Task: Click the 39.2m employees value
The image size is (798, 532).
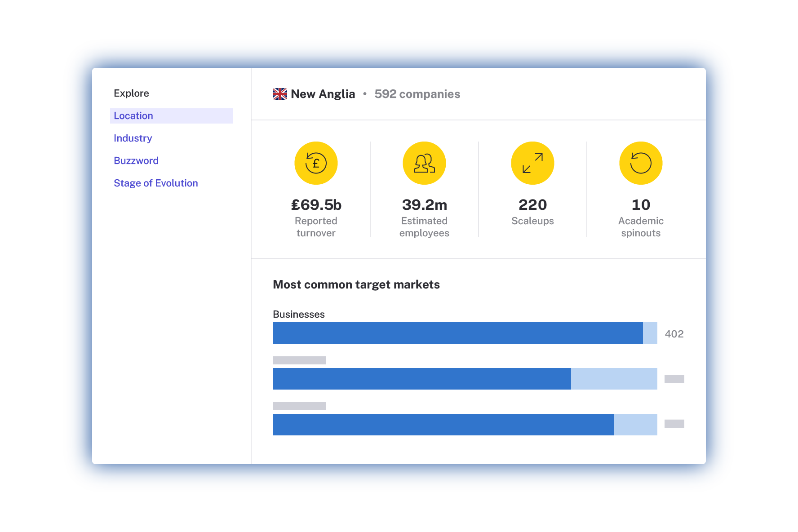Action: 425,205
